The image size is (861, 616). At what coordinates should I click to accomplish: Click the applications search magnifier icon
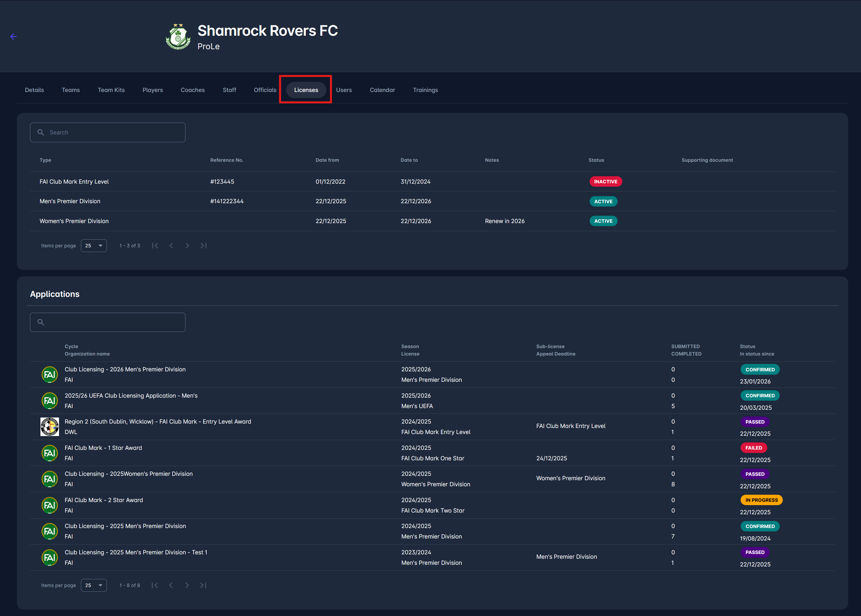[40, 322]
